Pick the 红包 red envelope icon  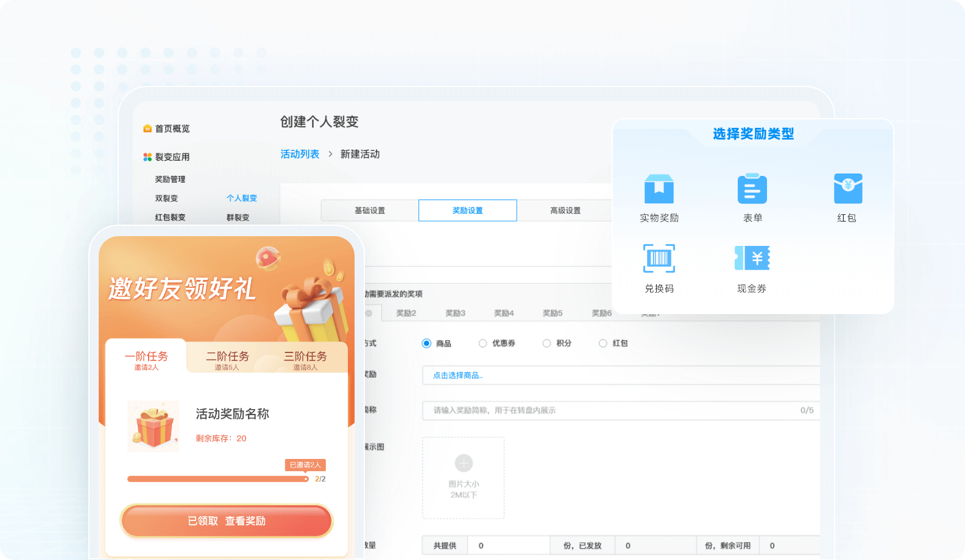(847, 189)
